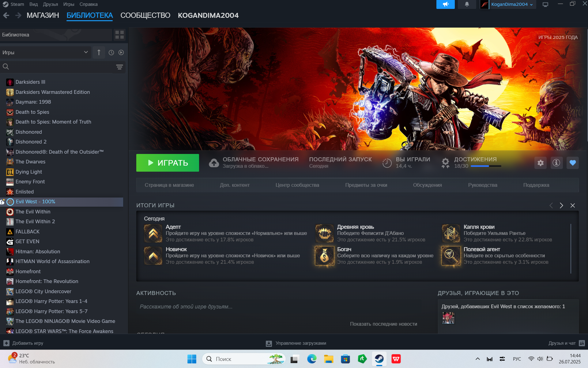Switch to МАГАЗИН tab

pyautogui.click(x=43, y=15)
